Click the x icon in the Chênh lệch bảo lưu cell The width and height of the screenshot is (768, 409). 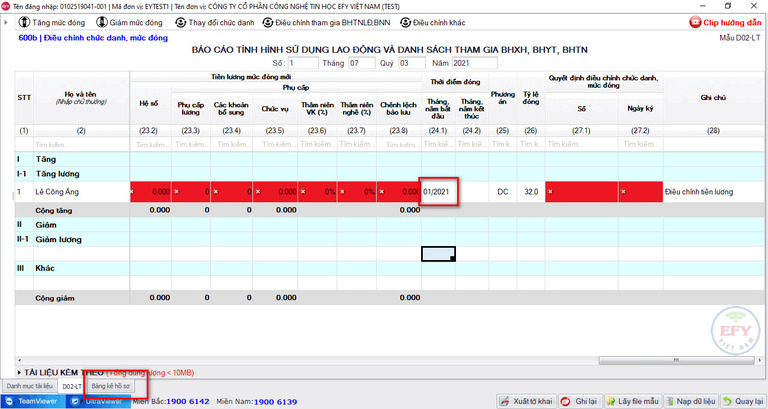pos(382,192)
